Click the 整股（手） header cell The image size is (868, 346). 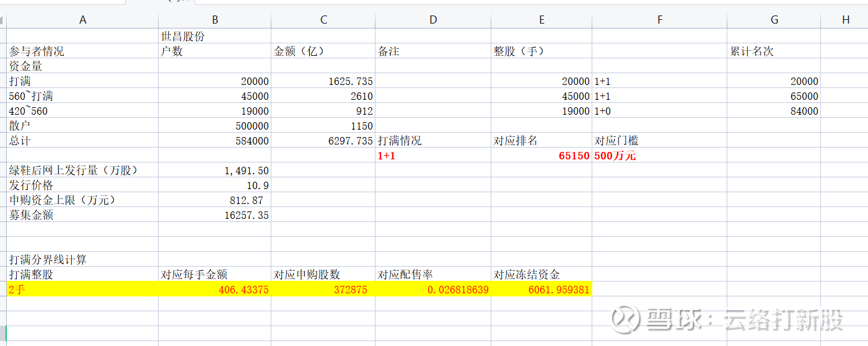click(x=541, y=51)
